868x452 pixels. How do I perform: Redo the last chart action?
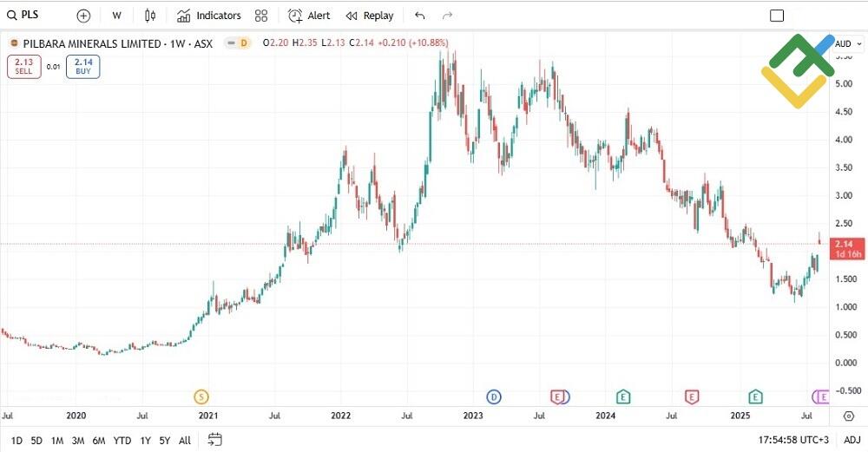(447, 16)
